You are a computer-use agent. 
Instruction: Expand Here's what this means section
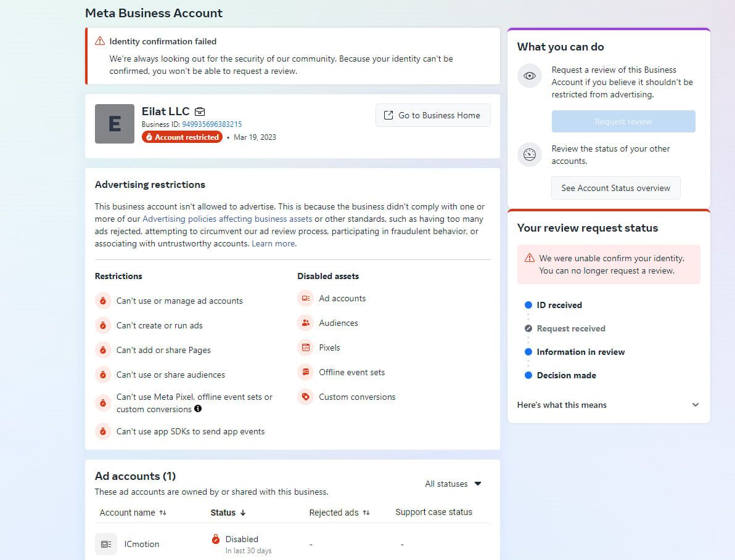tap(695, 405)
